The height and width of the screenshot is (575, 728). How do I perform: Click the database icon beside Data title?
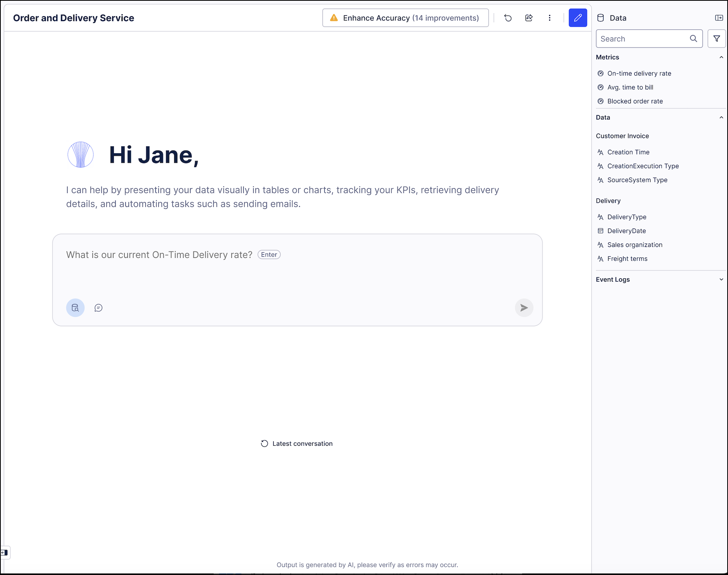click(x=600, y=18)
